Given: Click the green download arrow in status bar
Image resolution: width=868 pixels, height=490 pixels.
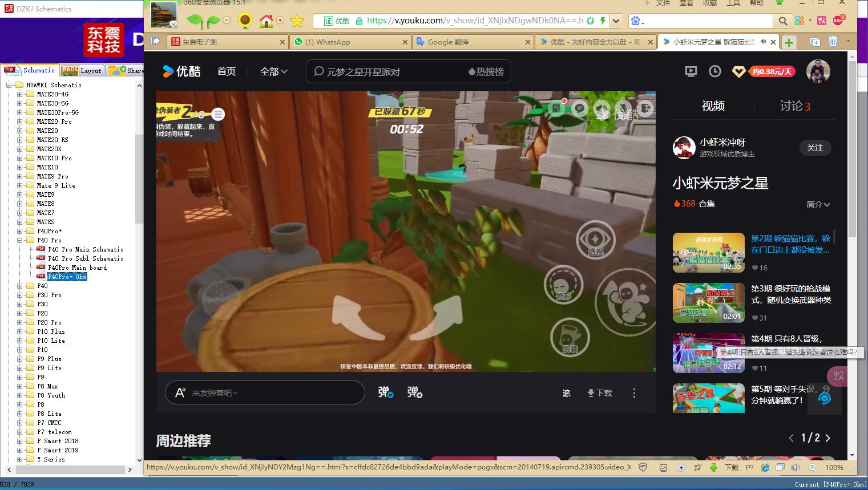Looking at the screenshot, I should (713, 467).
